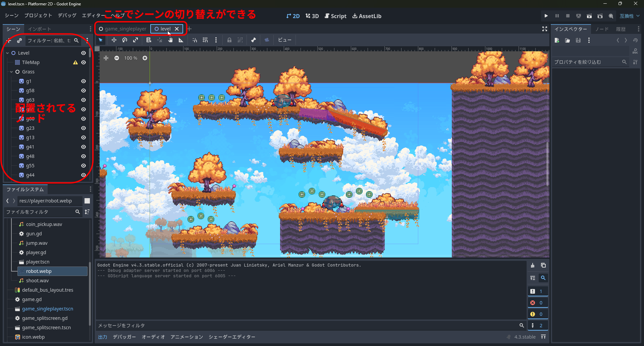
Task: Open the 互換性 renderer dropdown
Action: pyautogui.click(x=630, y=16)
